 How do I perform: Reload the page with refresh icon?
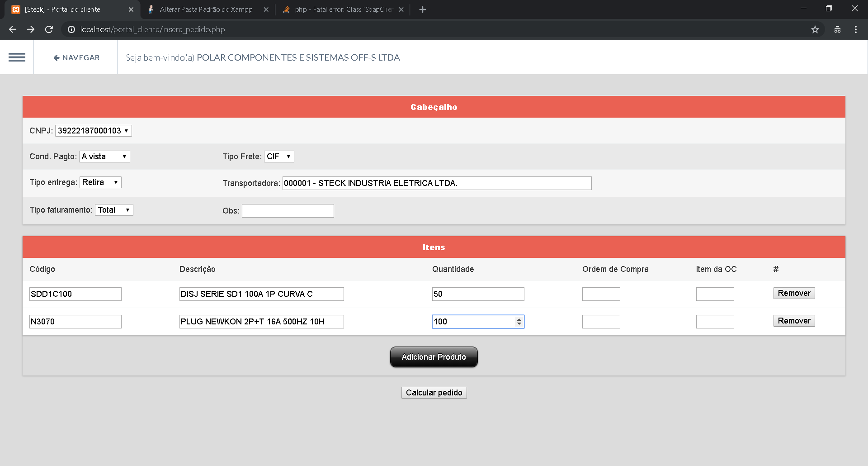pos(49,29)
